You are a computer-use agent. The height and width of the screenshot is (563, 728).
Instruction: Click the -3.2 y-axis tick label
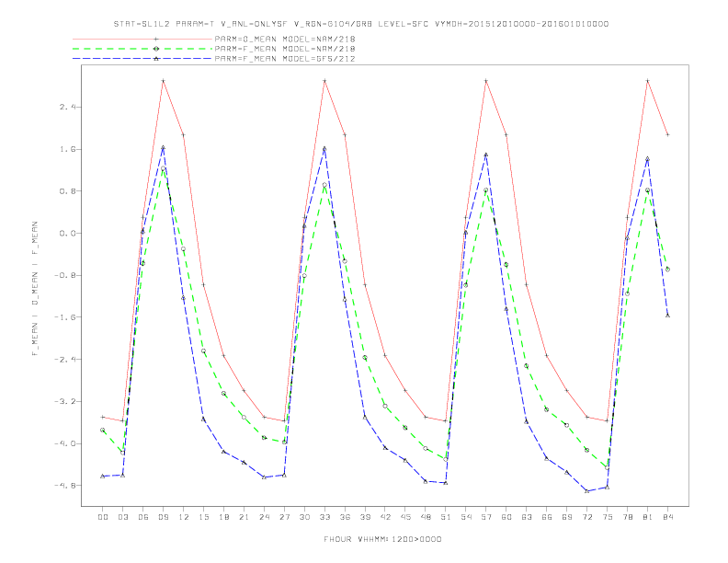click(x=65, y=401)
